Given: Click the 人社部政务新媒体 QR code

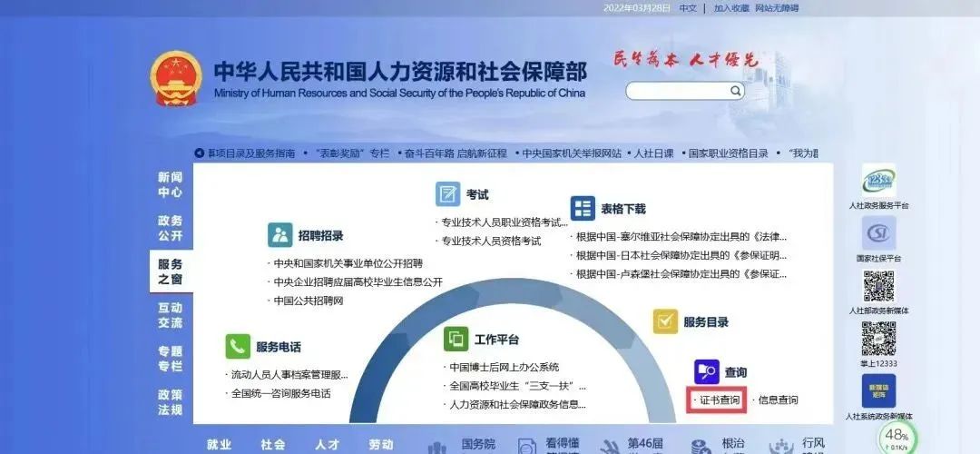Looking at the screenshot, I should [878, 286].
